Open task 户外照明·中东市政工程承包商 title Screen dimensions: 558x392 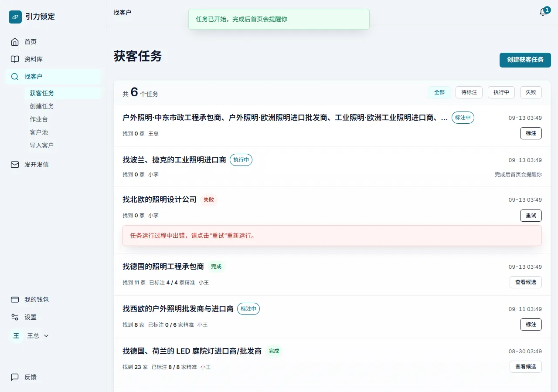285,118
